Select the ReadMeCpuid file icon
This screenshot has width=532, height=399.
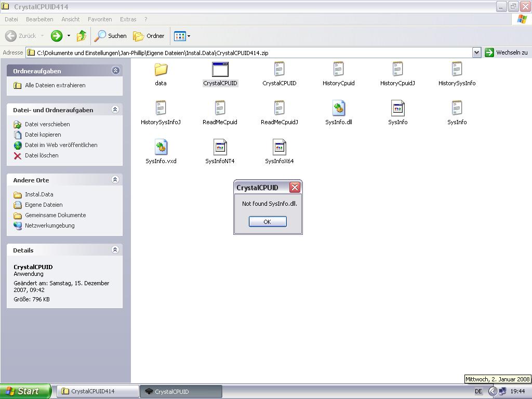220,108
